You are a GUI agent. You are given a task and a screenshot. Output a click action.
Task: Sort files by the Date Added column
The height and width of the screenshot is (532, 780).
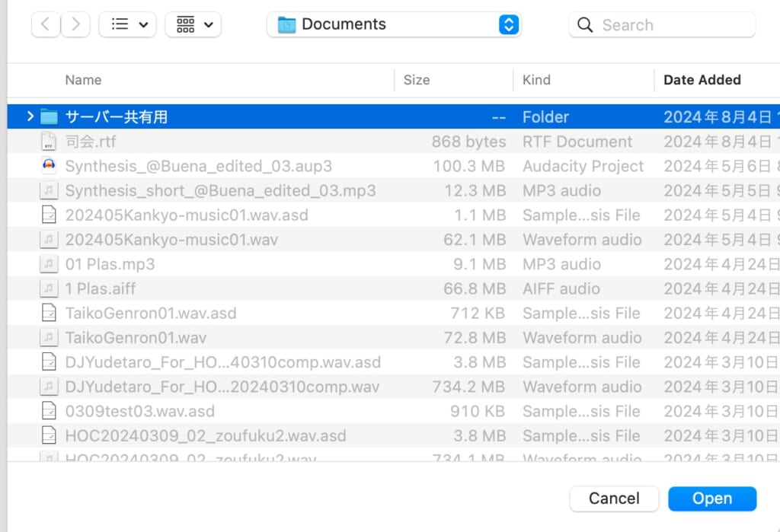tap(702, 80)
